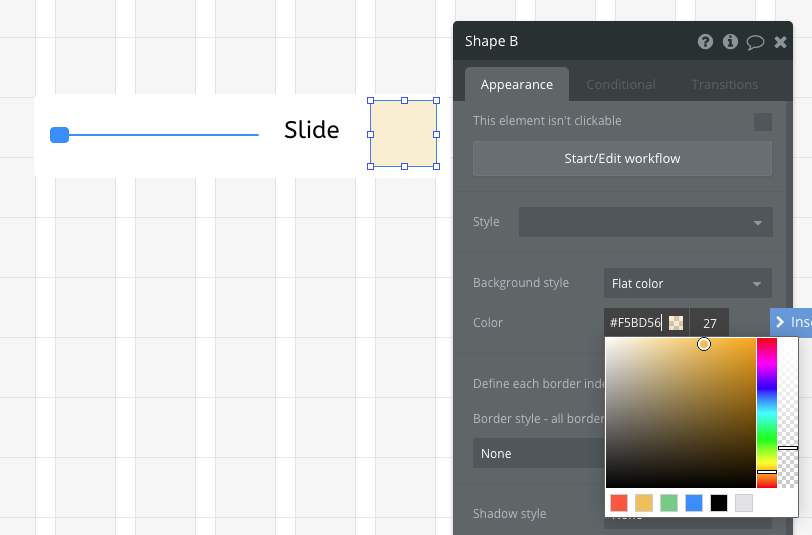Expand the Style dropdown
Image resolution: width=812 pixels, height=535 pixels.
[x=645, y=222]
